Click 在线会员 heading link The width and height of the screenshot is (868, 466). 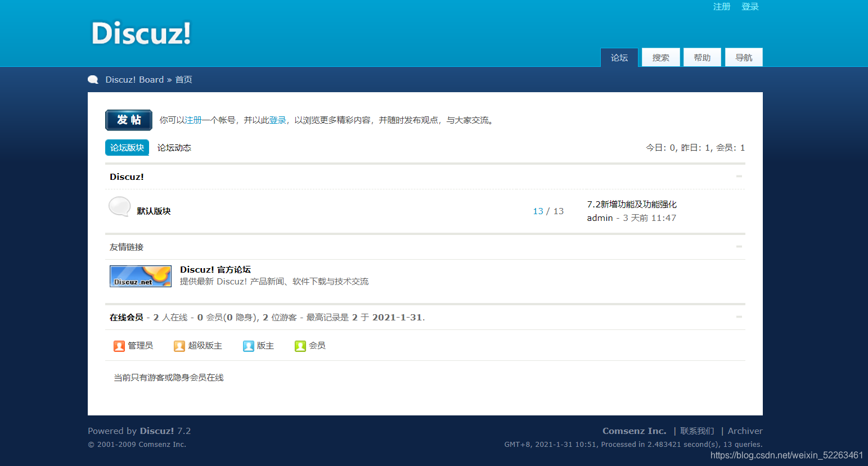coord(127,318)
